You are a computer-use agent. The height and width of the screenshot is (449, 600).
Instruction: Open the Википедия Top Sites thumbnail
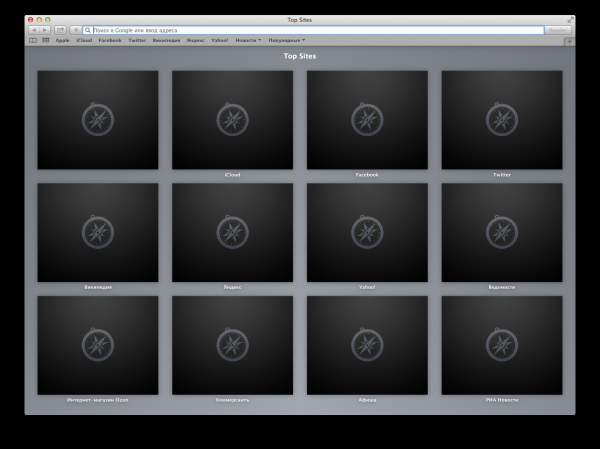98,232
